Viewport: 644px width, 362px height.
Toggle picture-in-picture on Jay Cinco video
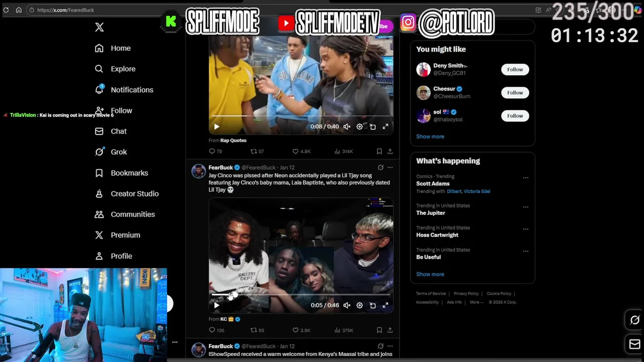pos(372,305)
